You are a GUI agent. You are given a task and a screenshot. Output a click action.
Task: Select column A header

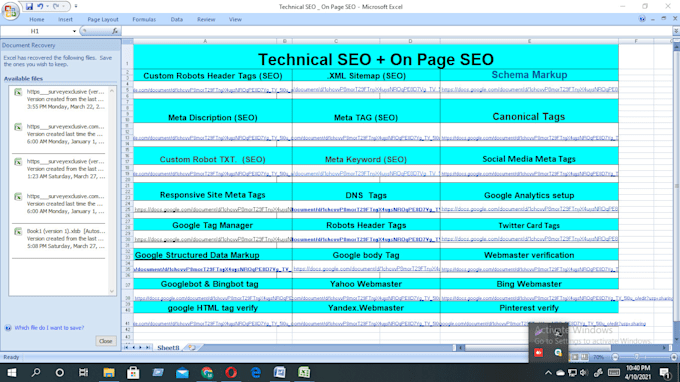click(x=205, y=41)
